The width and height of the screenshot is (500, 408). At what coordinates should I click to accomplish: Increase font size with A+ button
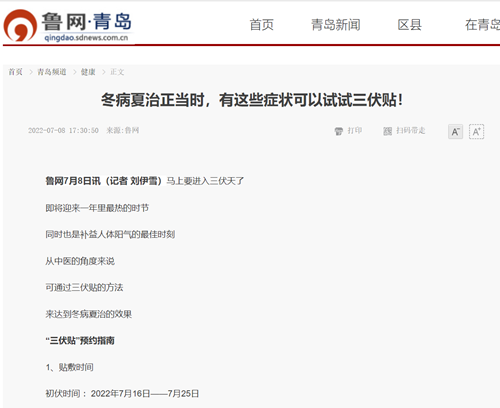coord(476,132)
